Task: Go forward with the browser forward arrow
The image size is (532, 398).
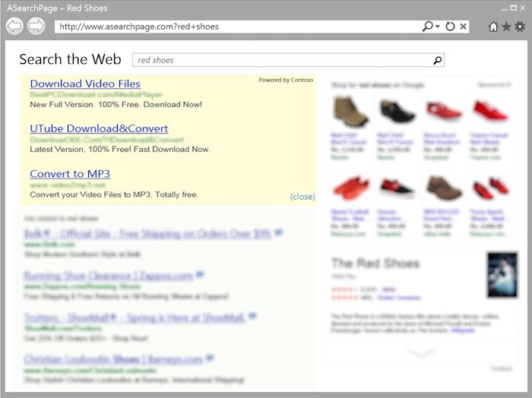Action: (36, 26)
